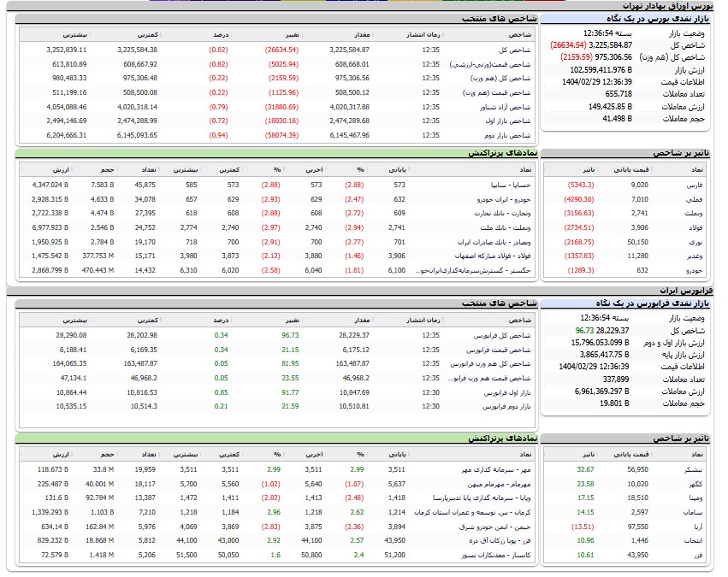
Task: Open the وتجارت - بانک تجارت symbol
Action: coord(502,214)
